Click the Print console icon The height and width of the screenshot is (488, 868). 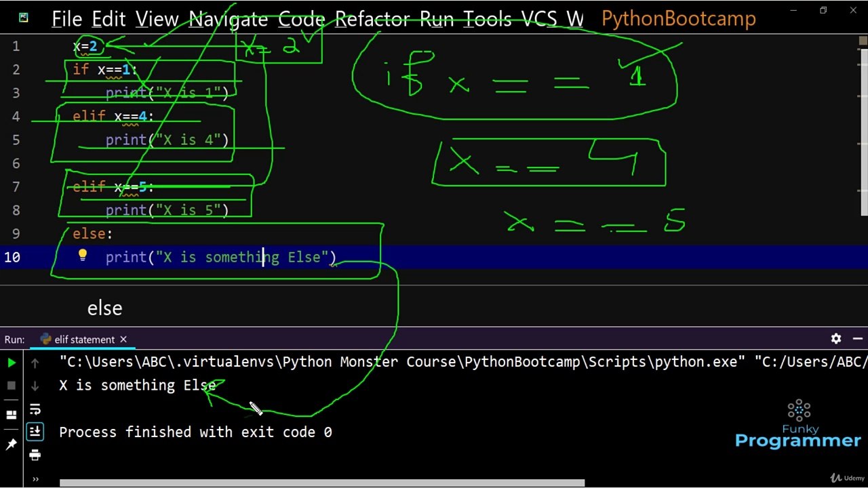tap(35, 455)
